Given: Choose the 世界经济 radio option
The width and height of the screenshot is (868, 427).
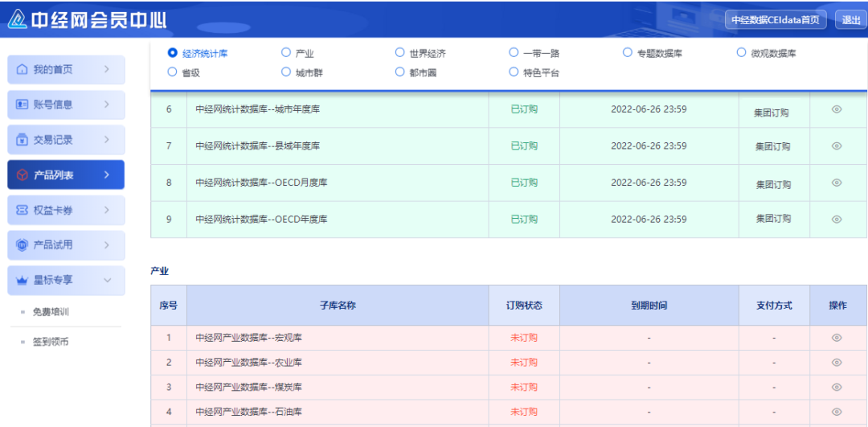Looking at the screenshot, I should [399, 53].
